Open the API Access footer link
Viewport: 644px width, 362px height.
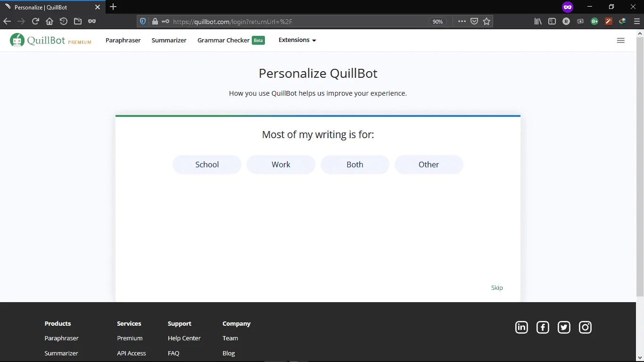click(132, 353)
